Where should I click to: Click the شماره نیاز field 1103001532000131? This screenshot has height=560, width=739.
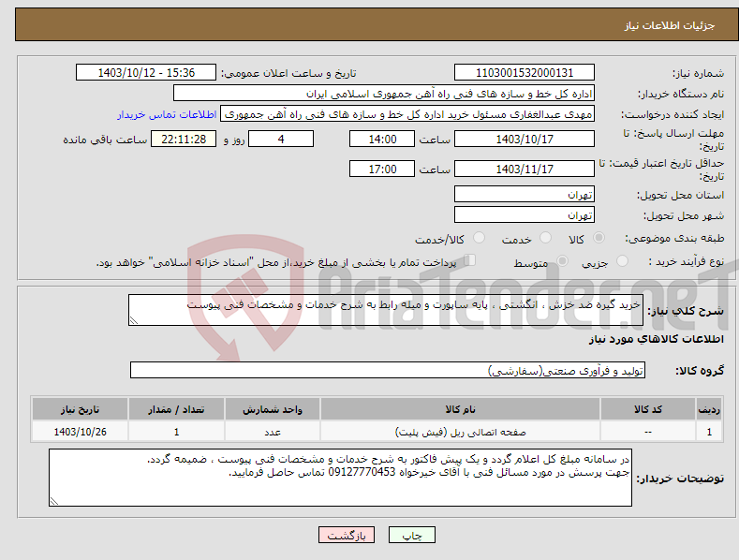click(x=525, y=73)
